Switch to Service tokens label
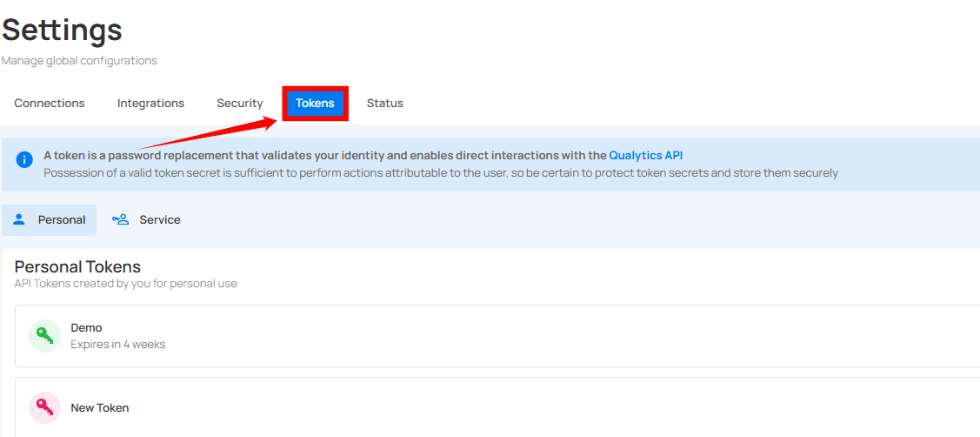The image size is (980, 437). [160, 219]
